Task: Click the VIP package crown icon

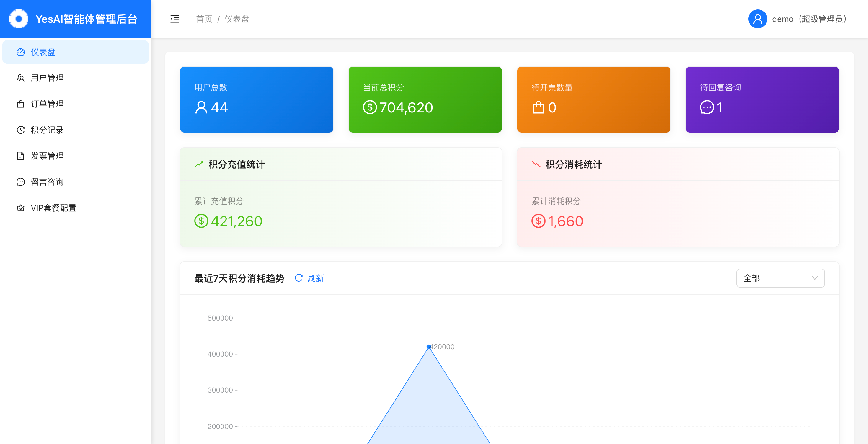Action: click(x=21, y=208)
